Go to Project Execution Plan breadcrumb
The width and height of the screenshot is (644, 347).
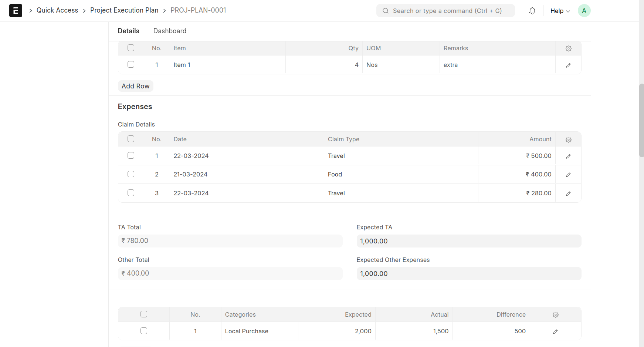124,10
